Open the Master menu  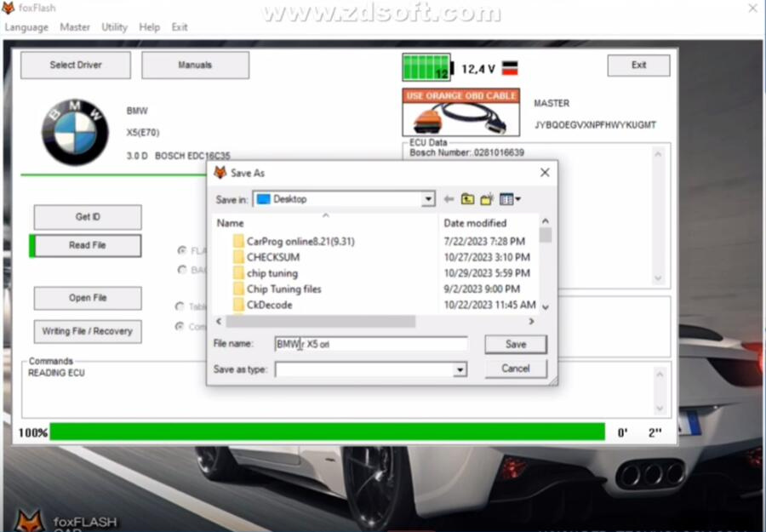coord(75,27)
